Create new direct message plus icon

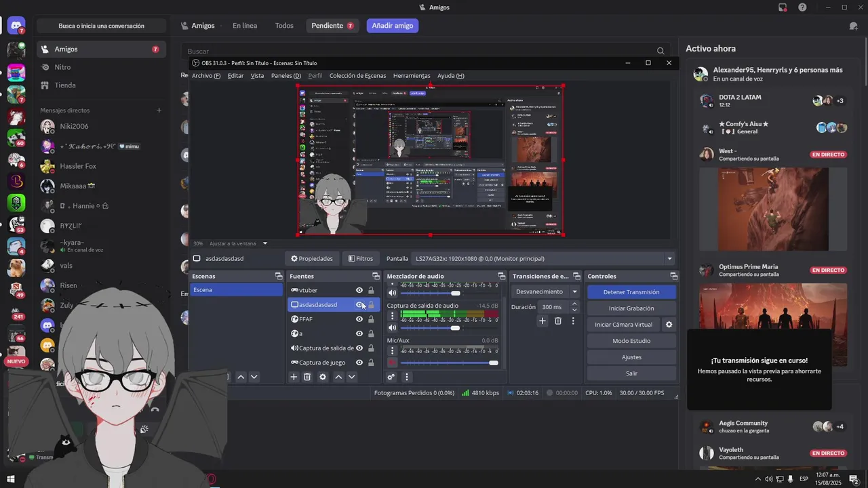159,110
